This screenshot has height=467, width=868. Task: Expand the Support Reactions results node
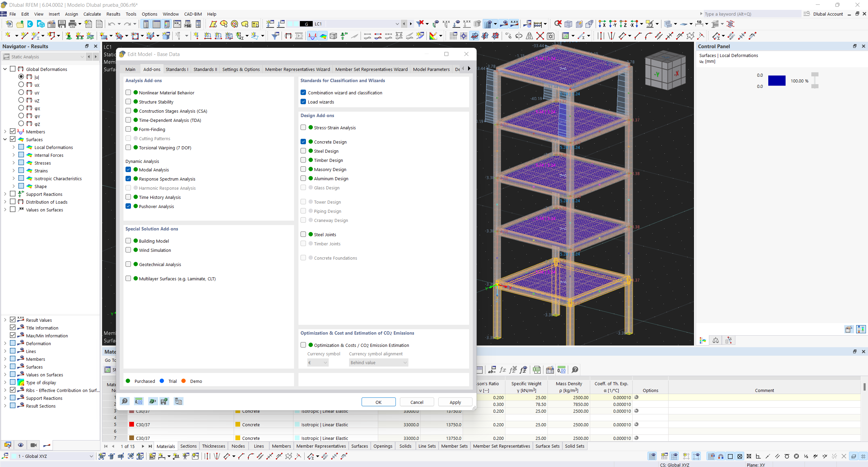5,194
